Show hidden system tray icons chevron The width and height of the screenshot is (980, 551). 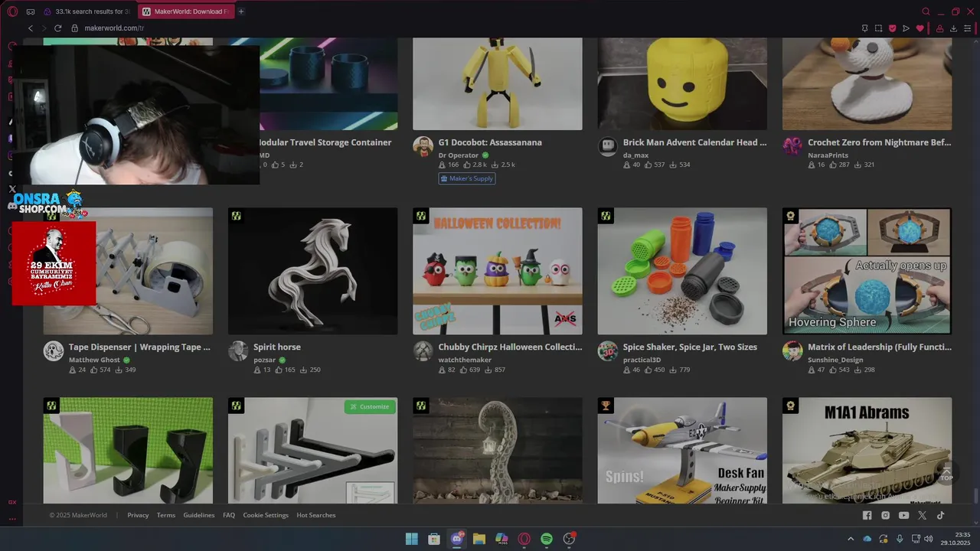(850, 539)
